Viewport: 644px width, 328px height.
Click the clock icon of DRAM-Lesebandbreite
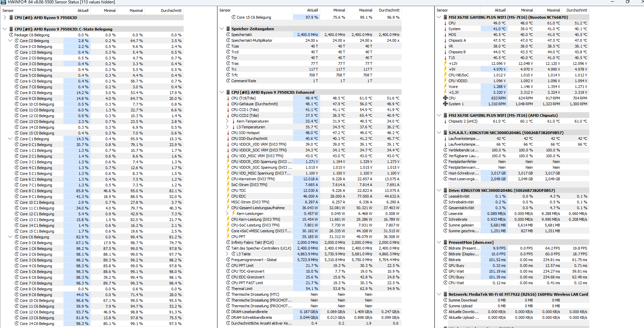tap(228, 311)
